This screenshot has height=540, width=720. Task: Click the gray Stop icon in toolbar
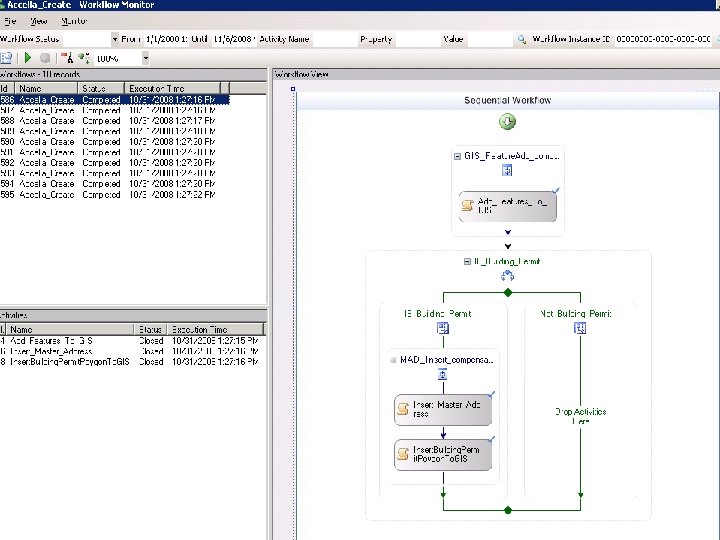tap(45, 58)
